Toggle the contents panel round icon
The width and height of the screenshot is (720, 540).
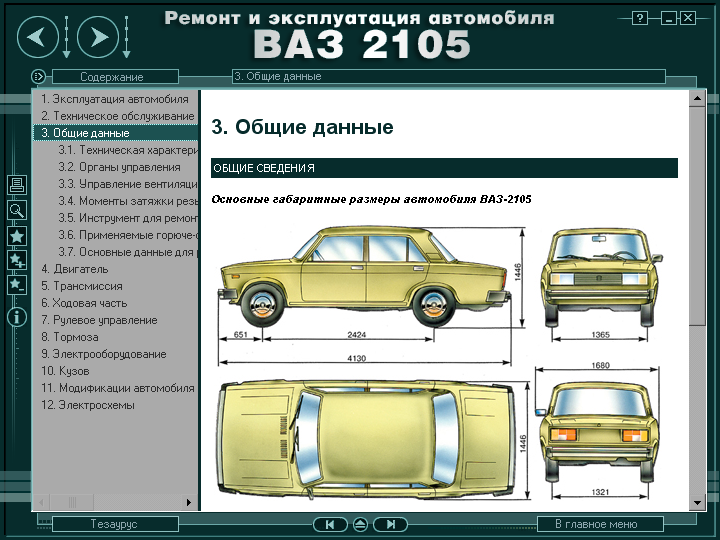(x=39, y=76)
